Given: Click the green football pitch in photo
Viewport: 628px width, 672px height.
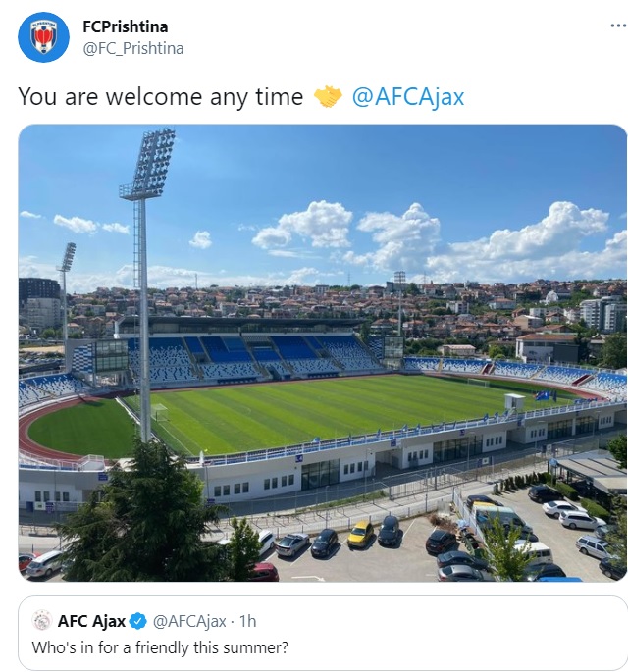Looking at the screenshot, I should pyautogui.click(x=326, y=411).
